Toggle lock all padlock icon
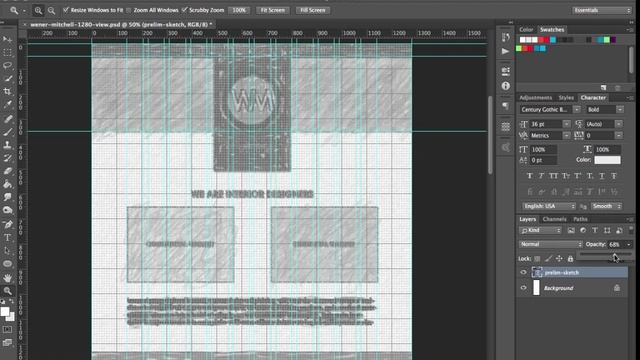 click(570, 259)
